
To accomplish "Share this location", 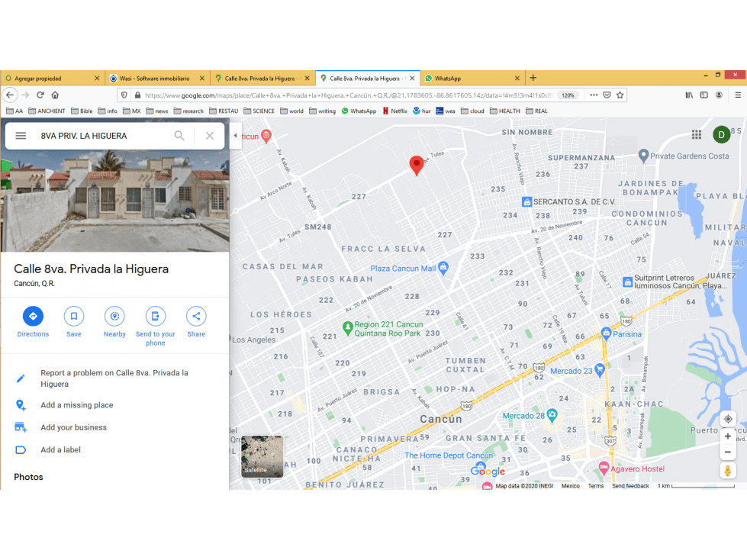I will coord(196,316).
